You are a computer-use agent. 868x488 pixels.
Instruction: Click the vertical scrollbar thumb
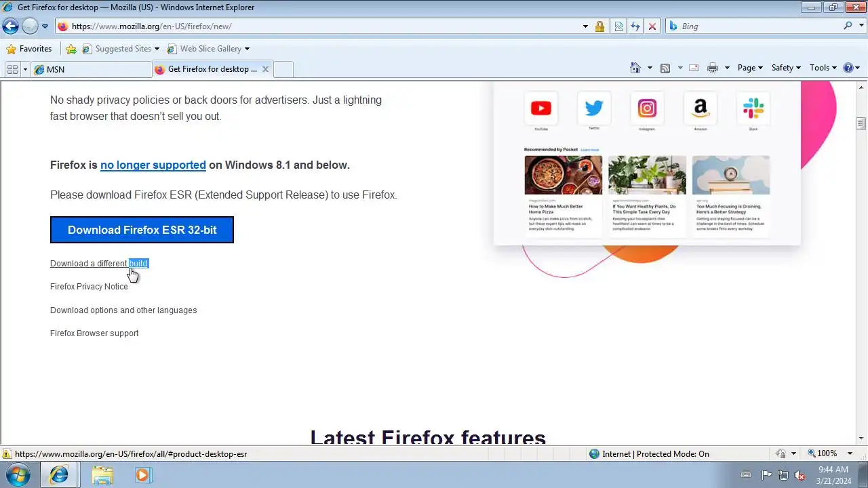[x=861, y=123]
